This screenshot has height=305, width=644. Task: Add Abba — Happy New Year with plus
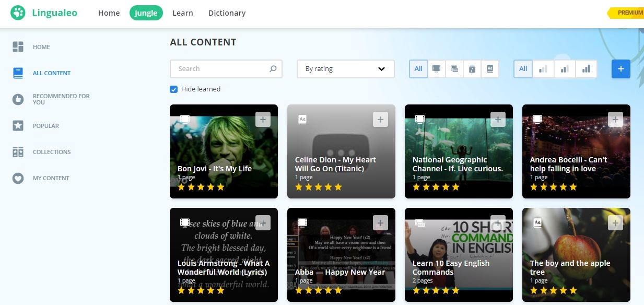[x=380, y=223]
